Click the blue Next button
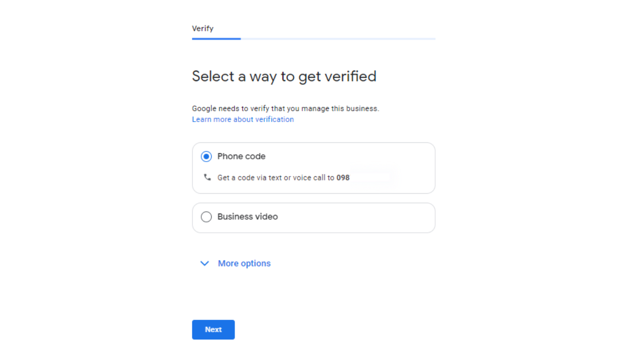The image size is (644, 362). point(213,330)
